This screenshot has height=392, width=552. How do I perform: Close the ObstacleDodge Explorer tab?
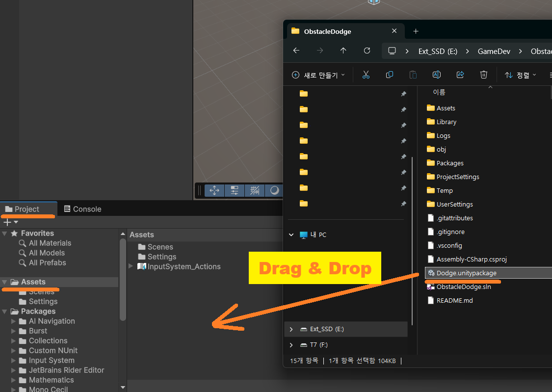tap(394, 31)
